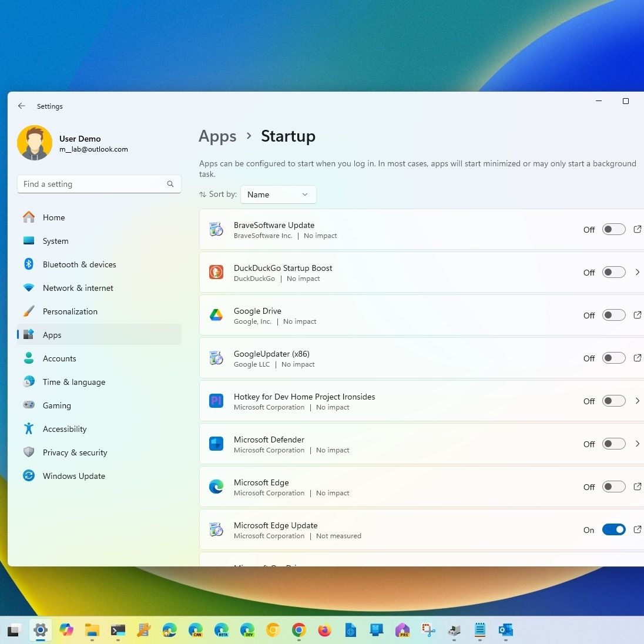Open the Sort by Name dropdown
Viewport: 644px width, 644px height.
pos(278,194)
